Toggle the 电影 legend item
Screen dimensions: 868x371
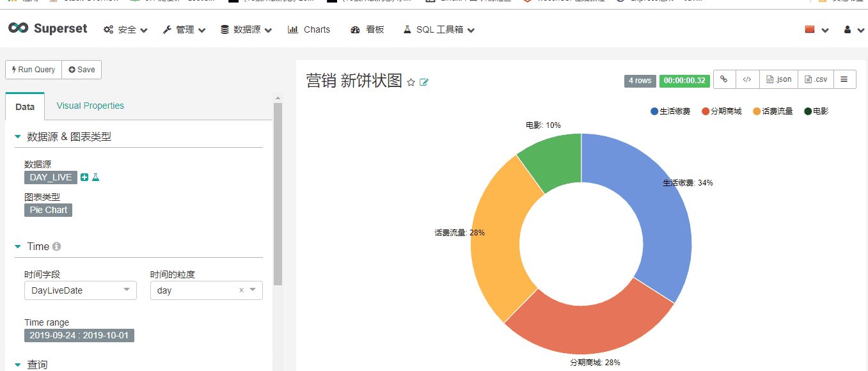click(x=815, y=111)
